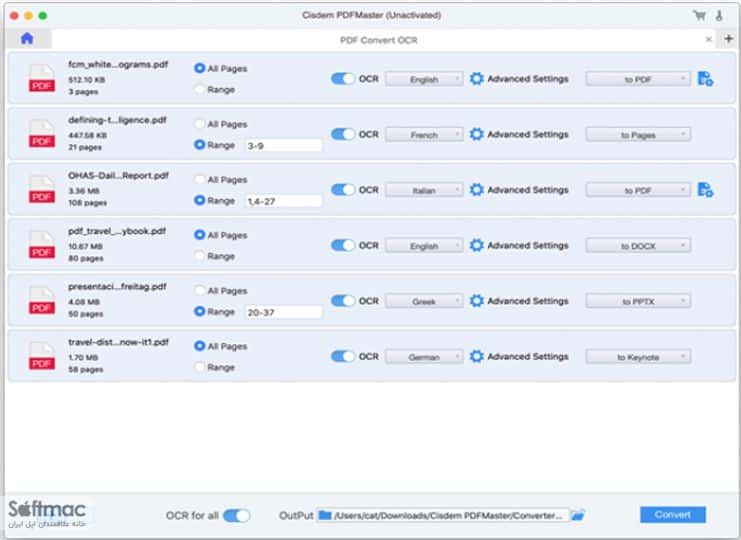This screenshot has height=540, width=741.
Task: Click blue folder icon in OutPut path
Action: 325,515
